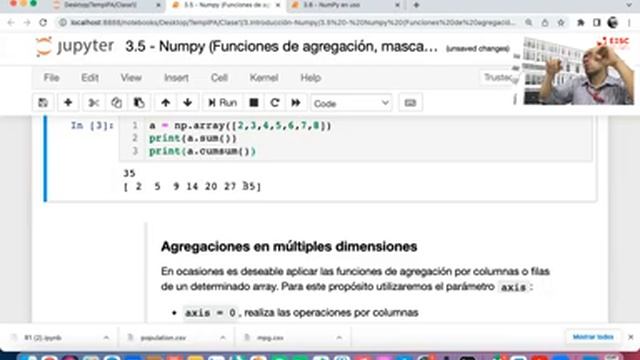The width and height of the screenshot is (640, 360).
Task: Click the localhost address bar
Action: [x=293, y=23]
